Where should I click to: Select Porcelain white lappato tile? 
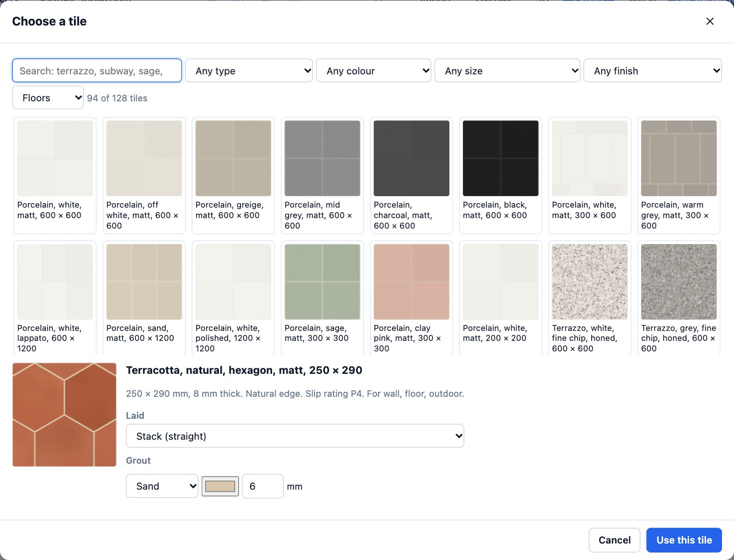(55, 298)
